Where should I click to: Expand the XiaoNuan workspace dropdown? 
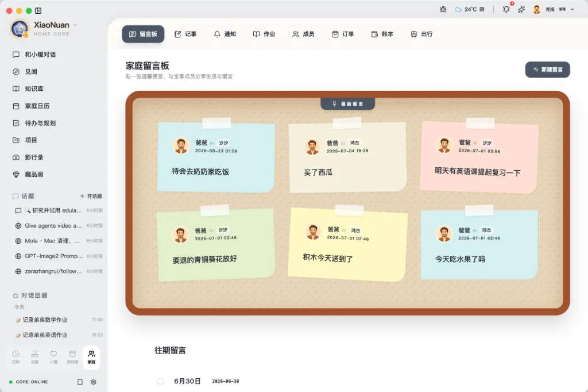pyautogui.click(x=75, y=25)
